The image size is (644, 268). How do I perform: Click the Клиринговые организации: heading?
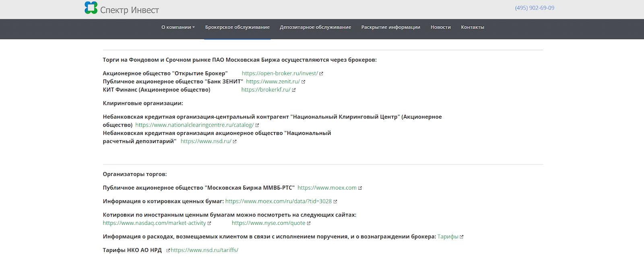[x=143, y=103]
